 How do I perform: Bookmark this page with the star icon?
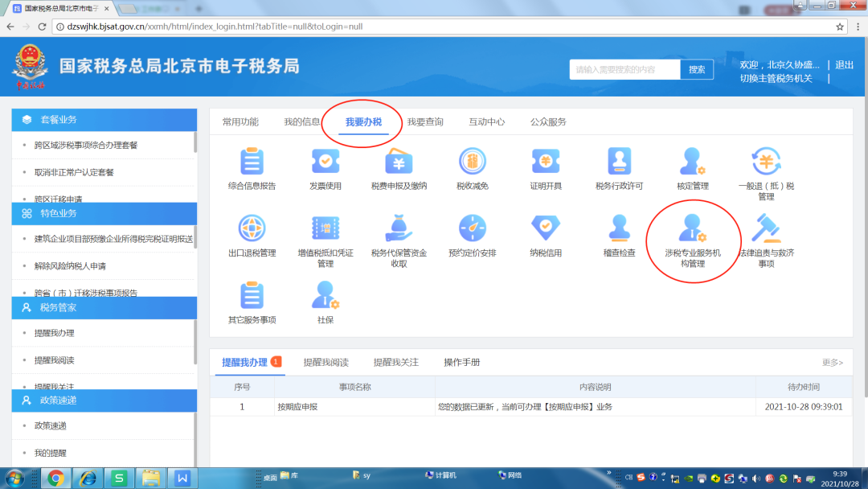840,27
